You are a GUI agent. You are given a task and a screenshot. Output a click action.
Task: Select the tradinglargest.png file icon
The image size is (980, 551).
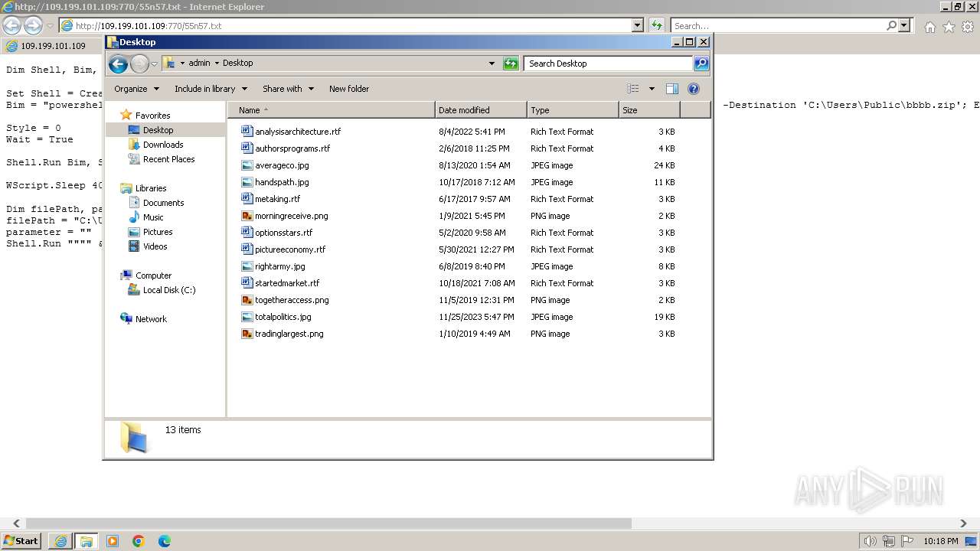click(x=247, y=334)
